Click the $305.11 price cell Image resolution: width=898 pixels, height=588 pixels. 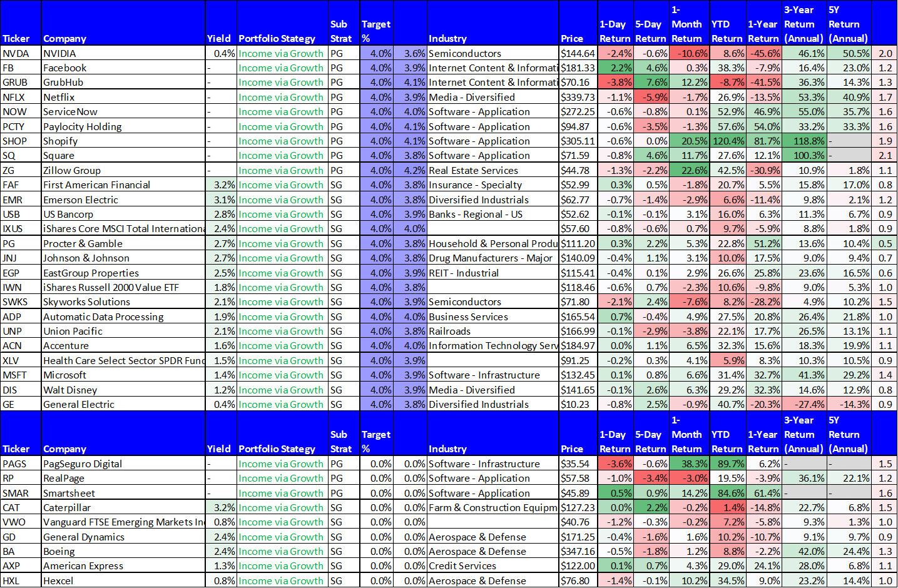coord(578,141)
